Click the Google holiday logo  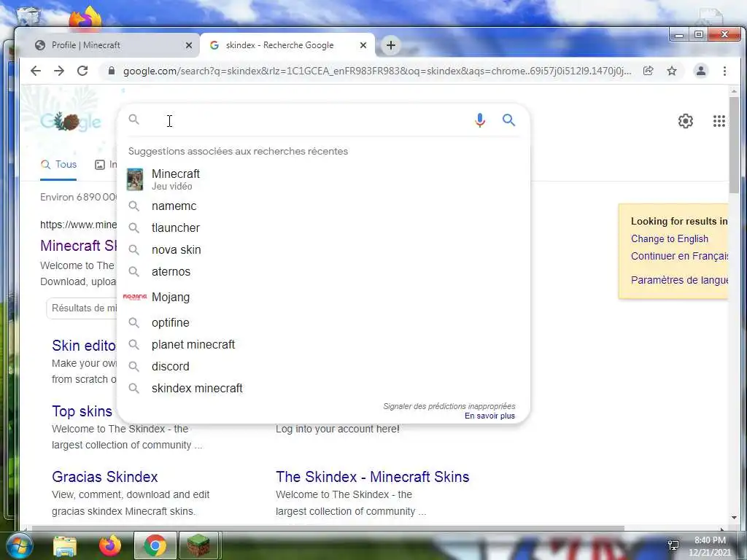coord(71,122)
